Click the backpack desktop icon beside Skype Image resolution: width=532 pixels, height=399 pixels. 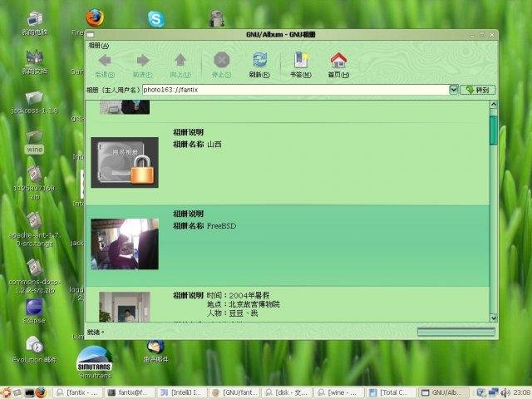click(x=216, y=18)
